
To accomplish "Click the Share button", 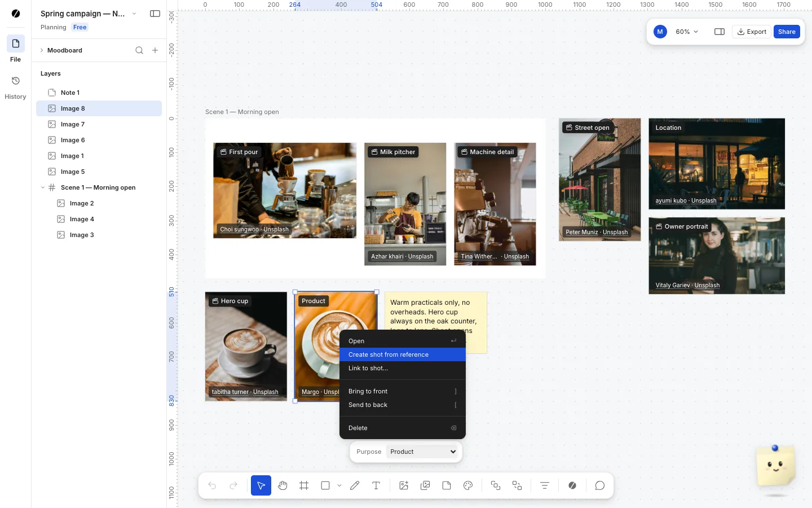I will (787, 32).
